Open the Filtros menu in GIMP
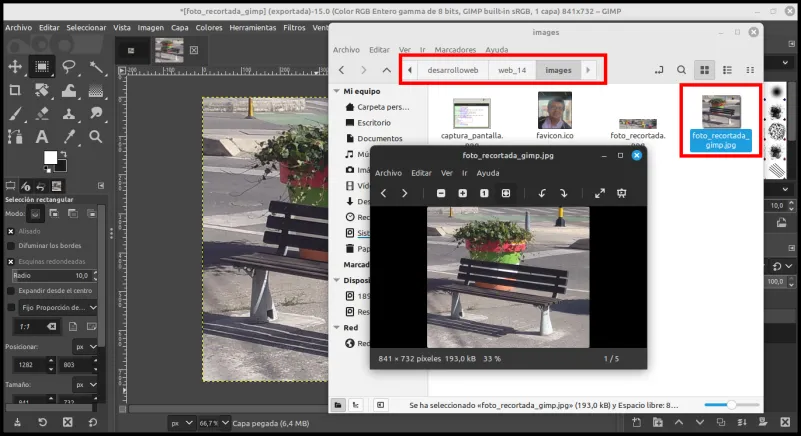The image size is (801, 436). 294,28
